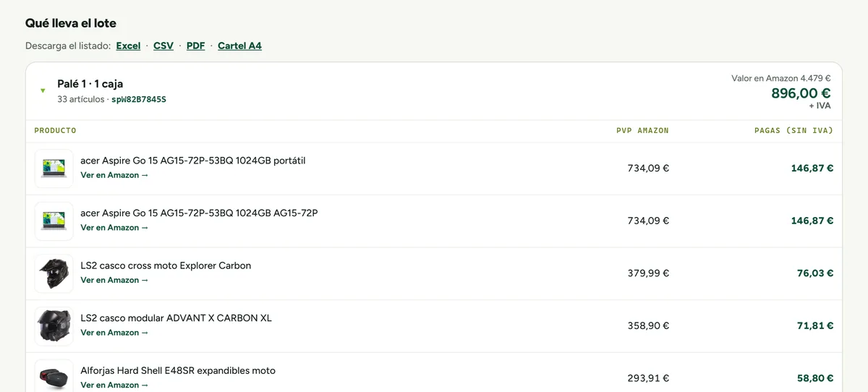
Task: Select the 'Palé 1 · 1 caja' heading
Action: (90, 84)
